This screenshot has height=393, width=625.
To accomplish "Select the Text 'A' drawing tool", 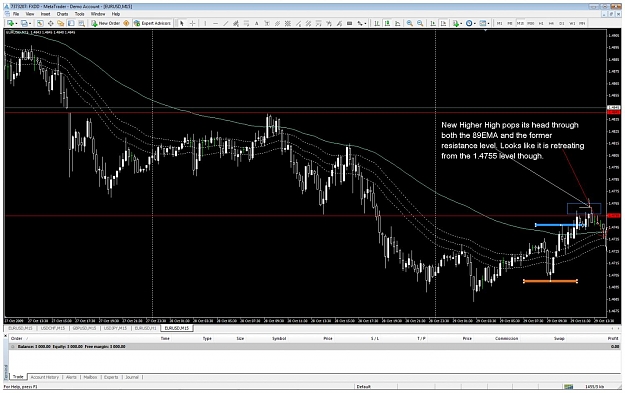I will pyautogui.click(x=256, y=23).
